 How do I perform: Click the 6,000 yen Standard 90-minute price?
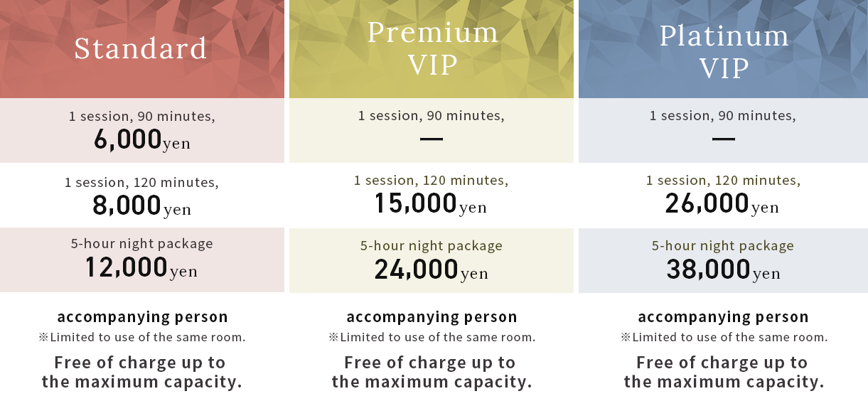click(x=141, y=140)
